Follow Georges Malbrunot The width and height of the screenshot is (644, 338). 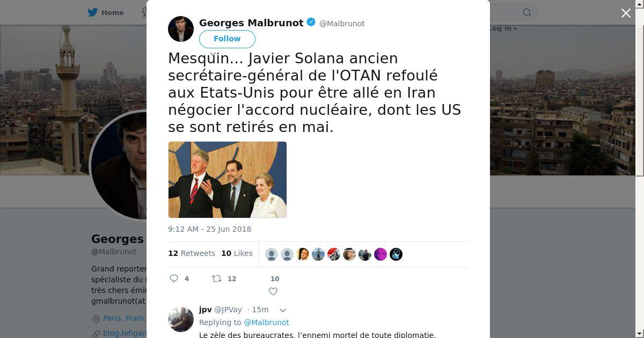(227, 39)
